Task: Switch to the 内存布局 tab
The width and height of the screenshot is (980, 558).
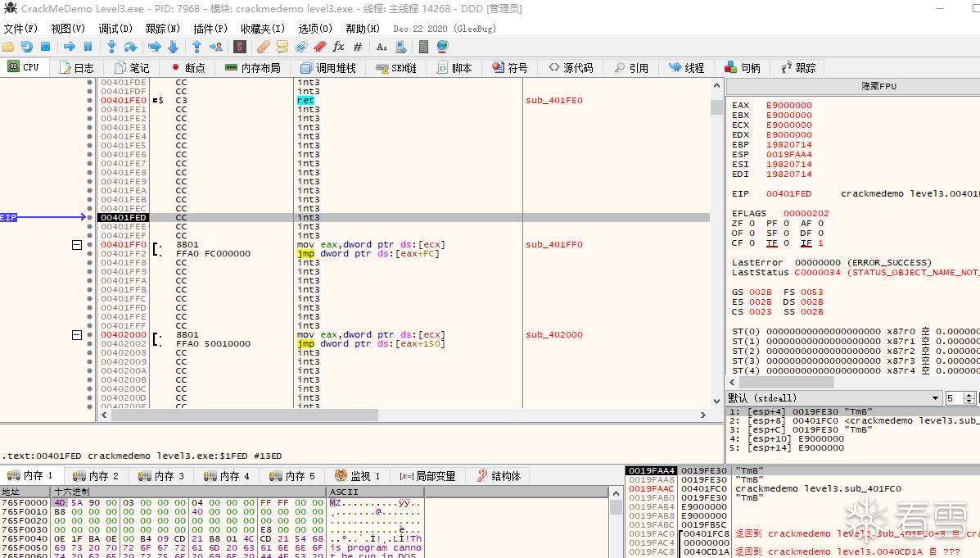Action: point(252,68)
